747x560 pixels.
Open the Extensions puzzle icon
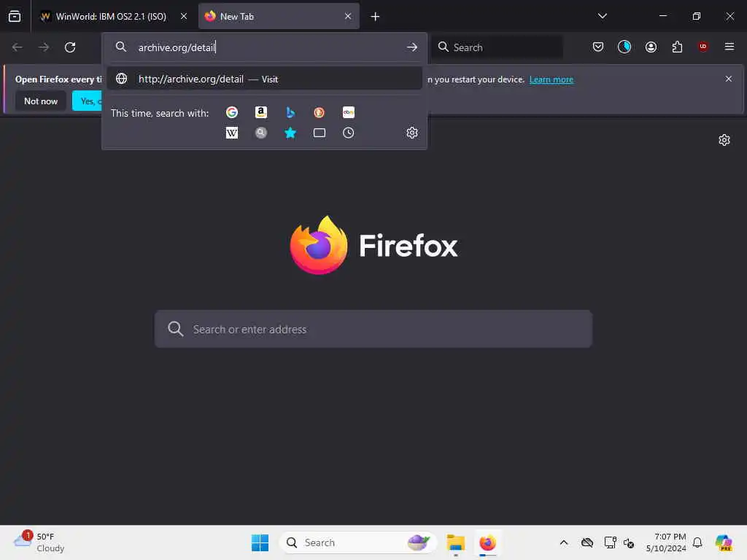677,47
